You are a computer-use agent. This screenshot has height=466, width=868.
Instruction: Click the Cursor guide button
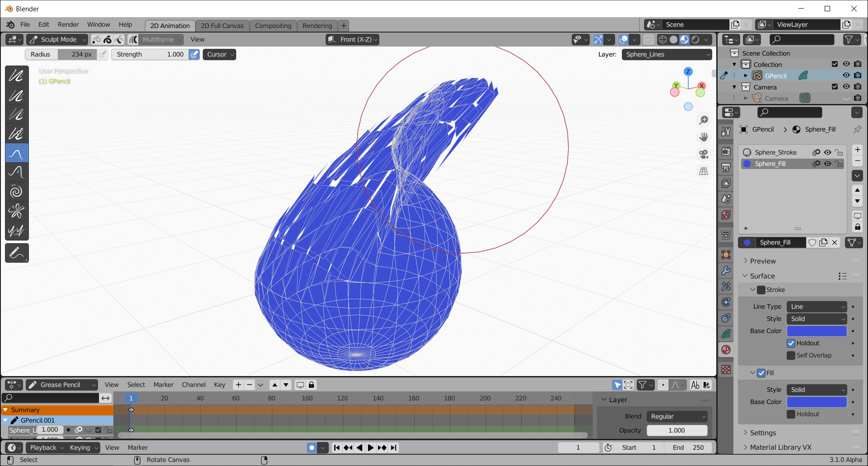click(219, 54)
